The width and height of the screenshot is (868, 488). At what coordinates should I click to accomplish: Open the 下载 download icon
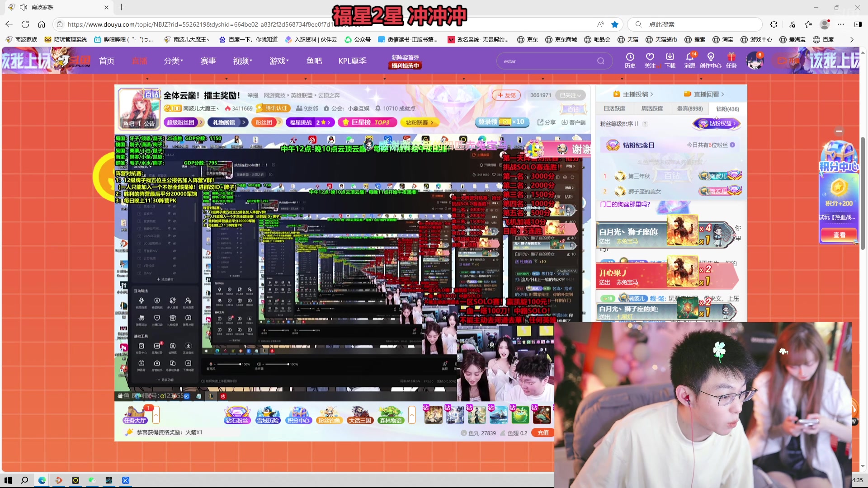[670, 61]
